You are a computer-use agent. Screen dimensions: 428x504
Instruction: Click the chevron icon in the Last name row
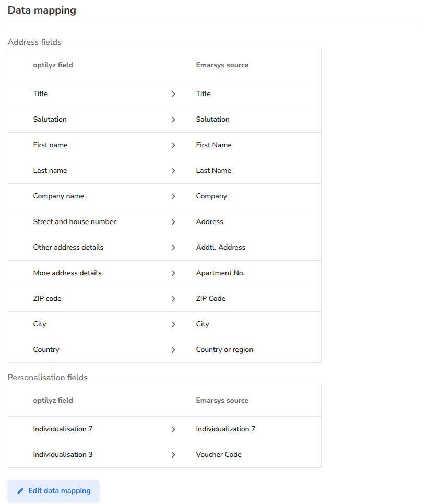pyautogui.click(x=173, y=171)
